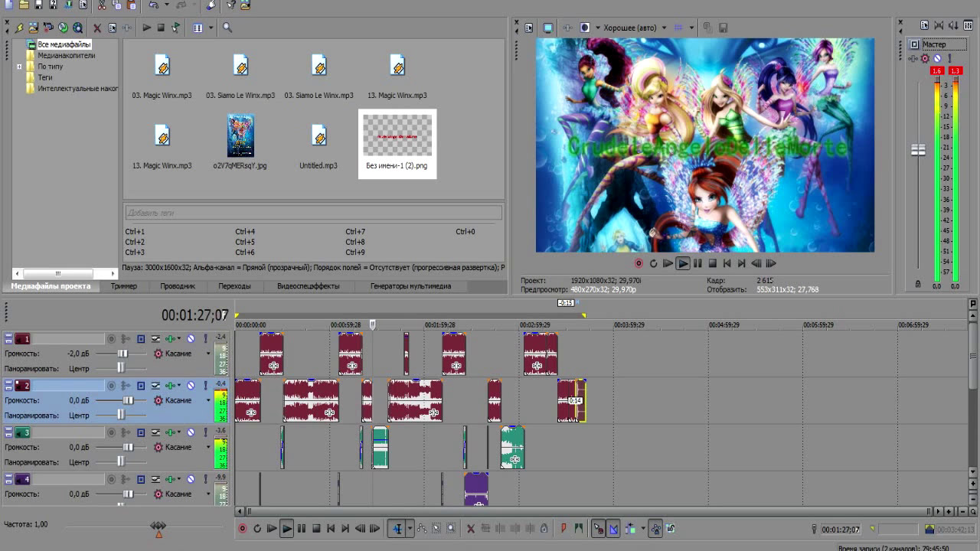Open the Касание dropdown on track 4
This screenshot has height=551, width=980.
pyautogui.click(x=207, y=494)
